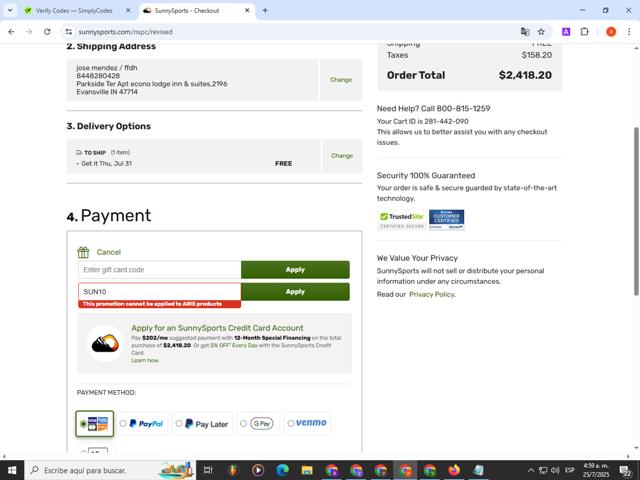Open File Explorer from taskbar
The height and width of the screenshot is (480, 640).
pos(307,470)
